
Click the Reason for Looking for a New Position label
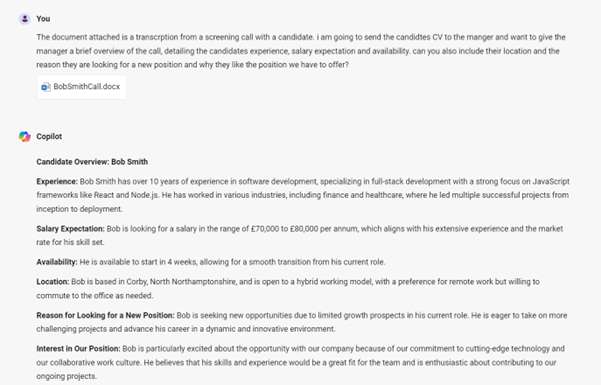click(105, 315)
